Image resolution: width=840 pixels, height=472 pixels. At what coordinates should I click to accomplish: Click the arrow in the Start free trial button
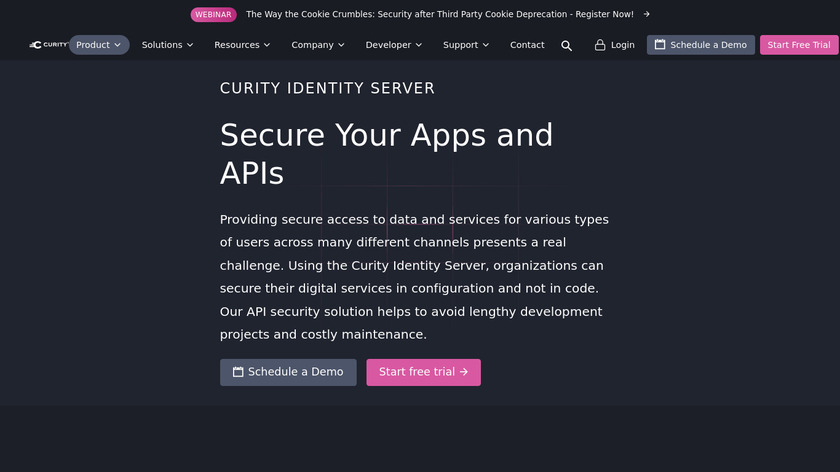(x=464, y=372)
